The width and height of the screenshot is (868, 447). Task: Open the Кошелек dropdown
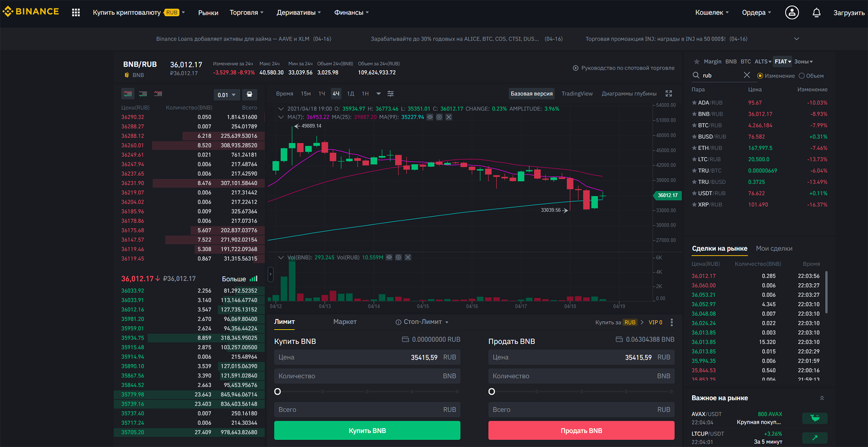(x=712, y=13)
